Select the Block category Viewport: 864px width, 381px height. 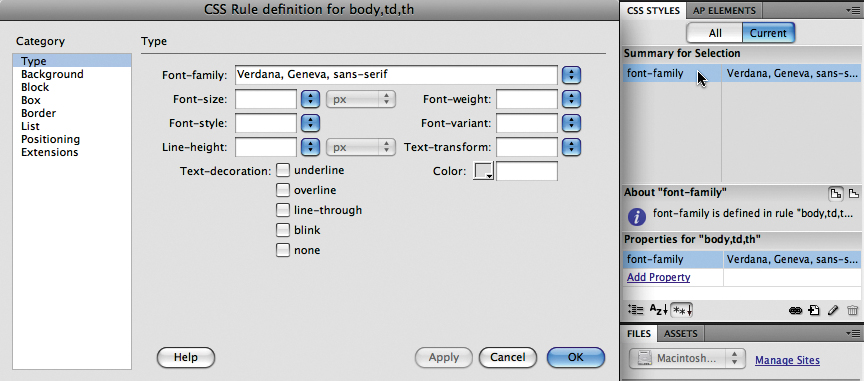(x=72, y=87)
